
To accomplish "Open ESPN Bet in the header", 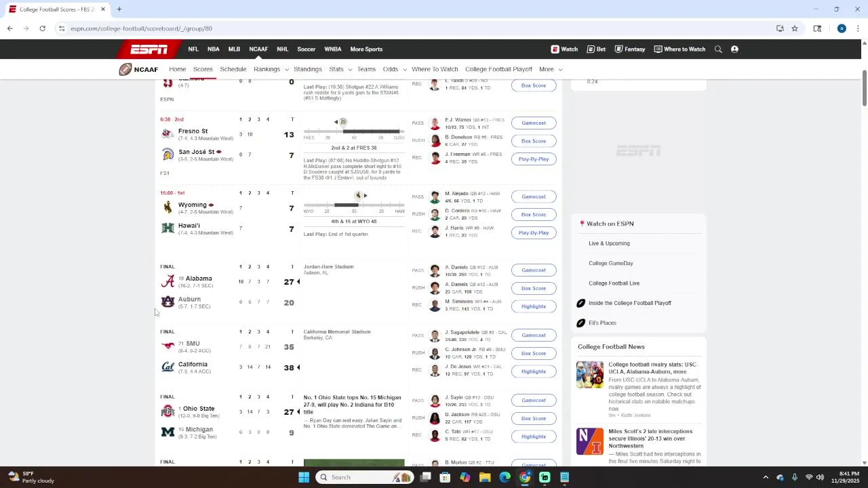I will [597, 49].
